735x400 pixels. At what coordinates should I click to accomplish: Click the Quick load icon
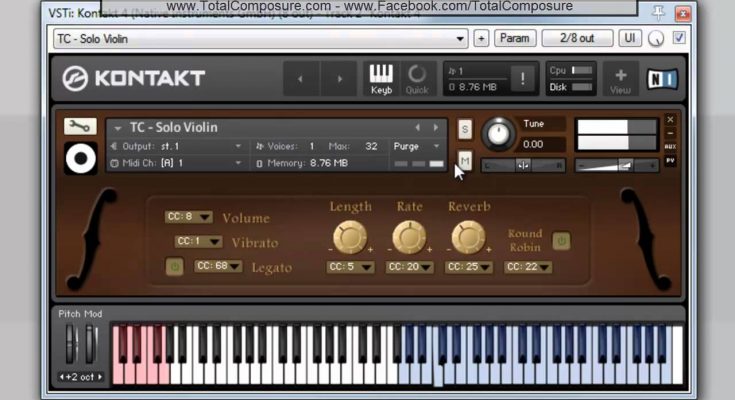[416, 78]
